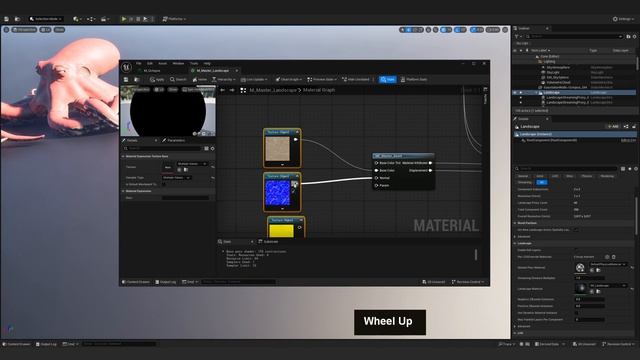This screenshot has width=640, height=360.
Task: Open the viewport Show menu
Action: pos(59,30)
